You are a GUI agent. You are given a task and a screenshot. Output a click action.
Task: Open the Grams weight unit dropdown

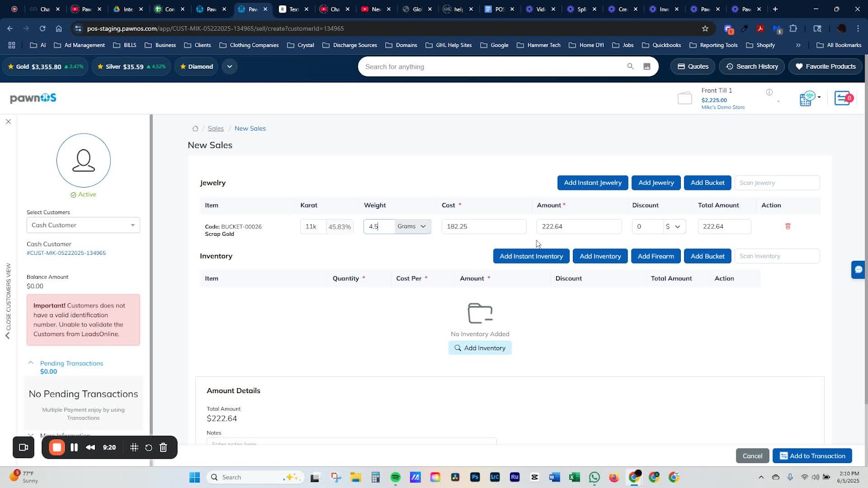pyautogui.click(x=413, y=226)
